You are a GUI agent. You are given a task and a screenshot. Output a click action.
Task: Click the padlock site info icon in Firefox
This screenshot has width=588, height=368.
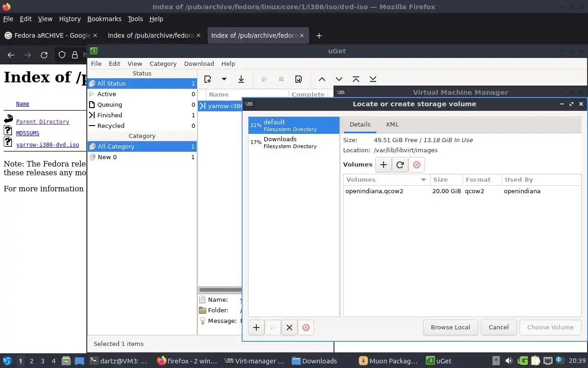pos(75,55)
